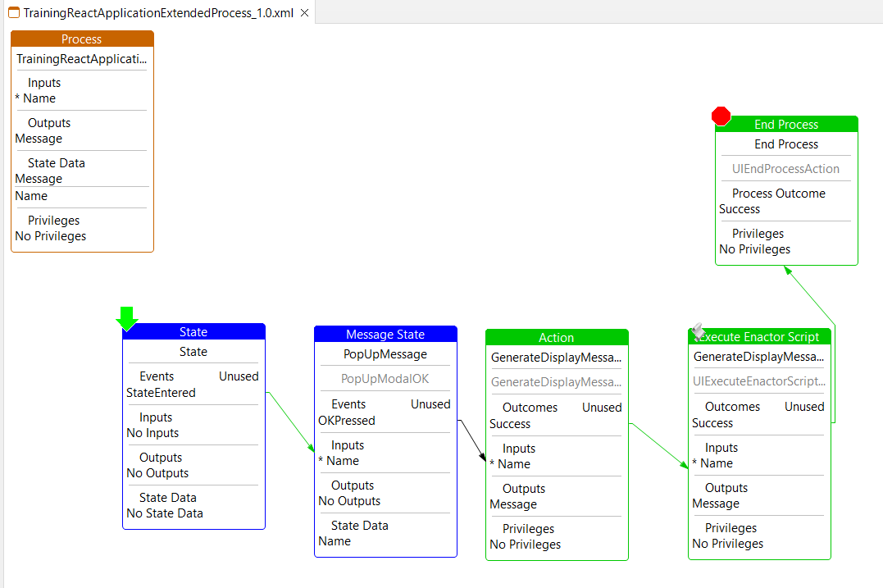This screenshot has height=588, width=883.
Task: Click * Name input in Execute Enactor Script
Action: point(712,463)
